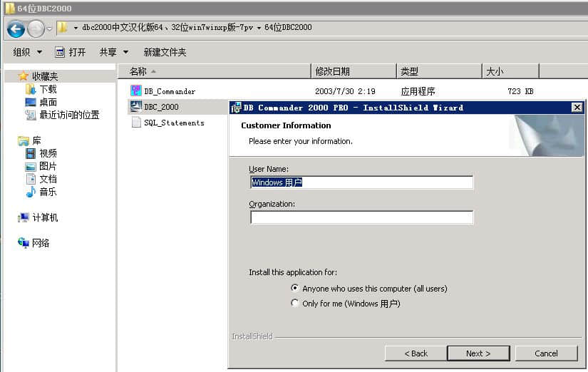588x372 pixels.
Task: Click the 打开 (Open) toolbar item
Action: [x=71, y=52]
